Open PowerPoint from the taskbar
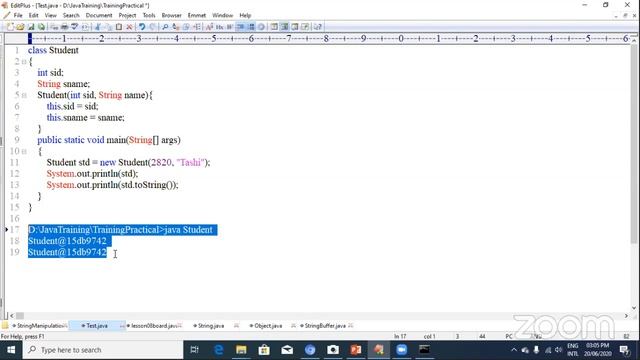This screenshot has width=640, height=360. point(356,350)
